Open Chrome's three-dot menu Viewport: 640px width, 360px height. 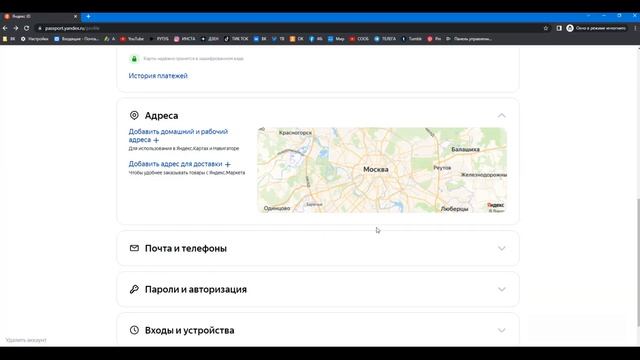pos(635,28)
